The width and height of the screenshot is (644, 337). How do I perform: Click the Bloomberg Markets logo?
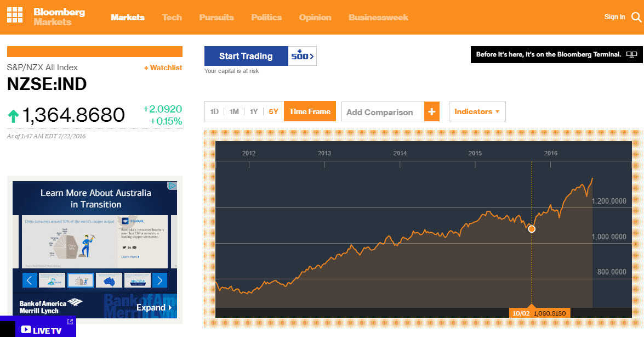click(x=59, y=17)
